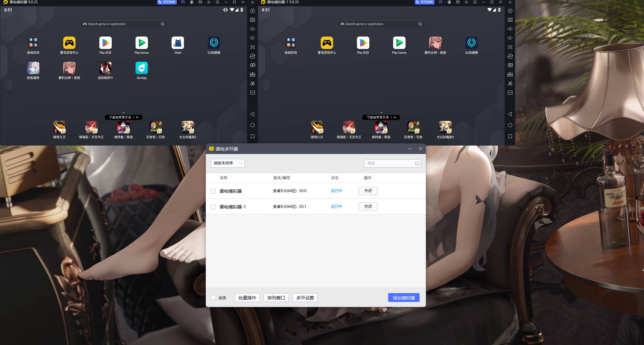
Task: Open UU加速器 in right emulator
Action: click(x=471, y=43)
